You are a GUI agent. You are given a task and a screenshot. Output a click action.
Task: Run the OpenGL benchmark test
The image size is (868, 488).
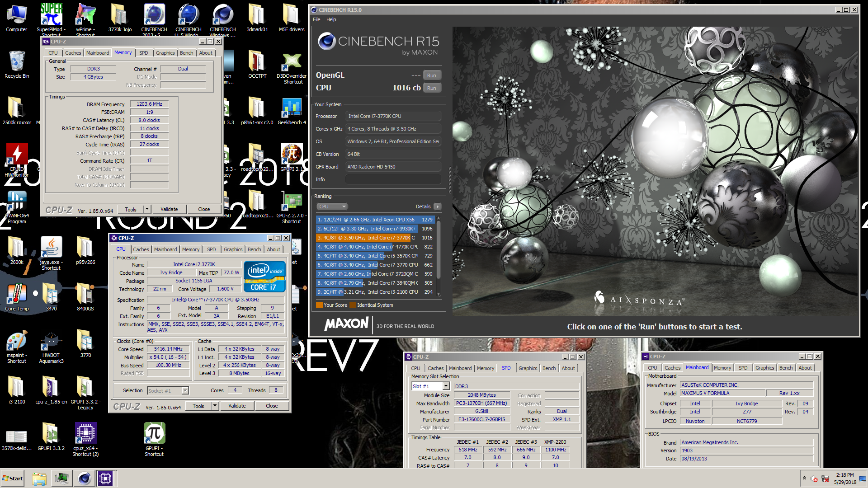pos(432,75)
